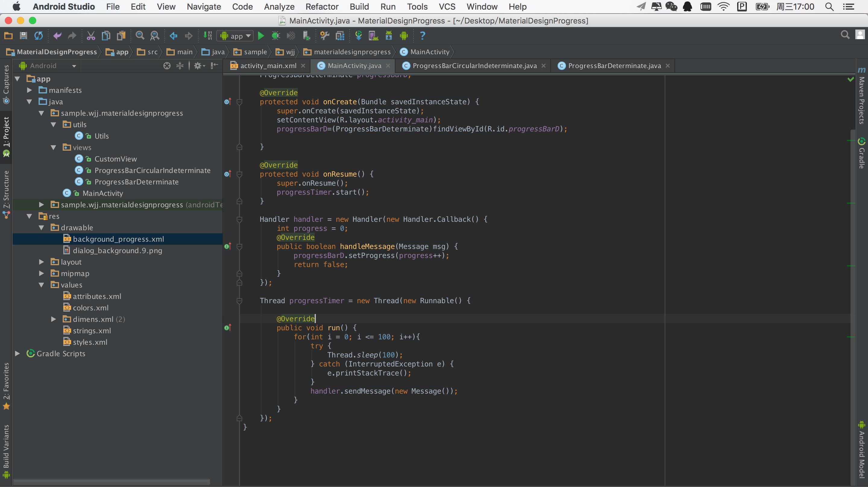Viewport: 868px width, 487px height.
Task: Open the Project panel settings gear dropdown
Action: [200, 66]
